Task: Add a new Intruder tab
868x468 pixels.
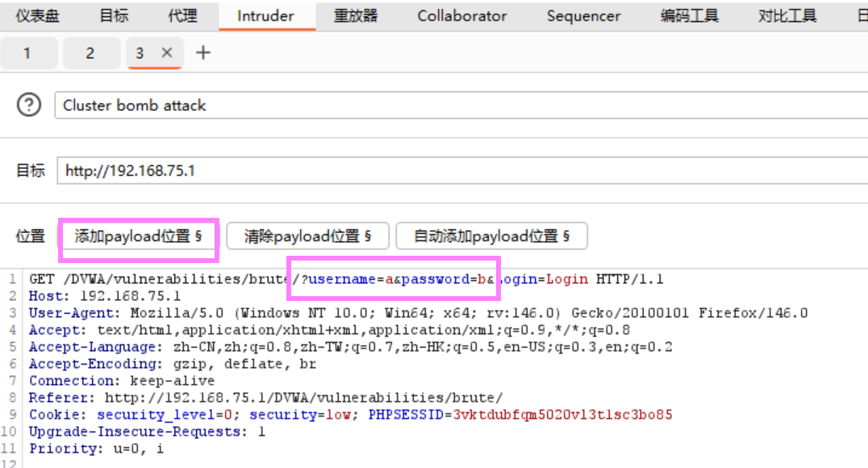Action: point(203,52)
